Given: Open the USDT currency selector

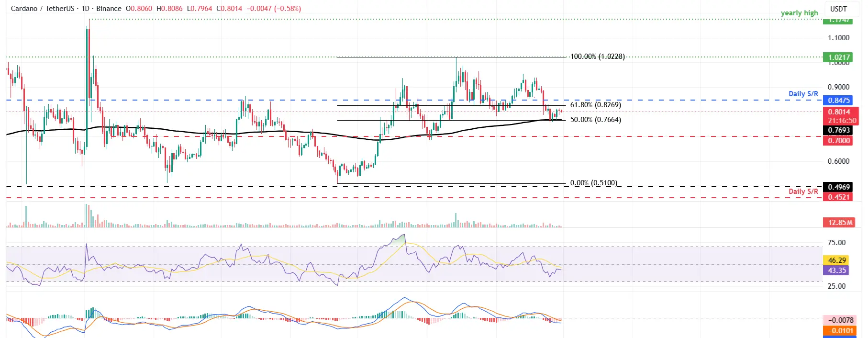Looking at the screenshot, I should 838,9.
